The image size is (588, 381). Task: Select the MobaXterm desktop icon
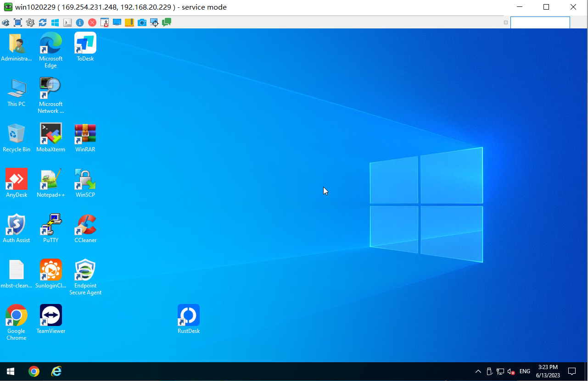click(x=50, y=134)
